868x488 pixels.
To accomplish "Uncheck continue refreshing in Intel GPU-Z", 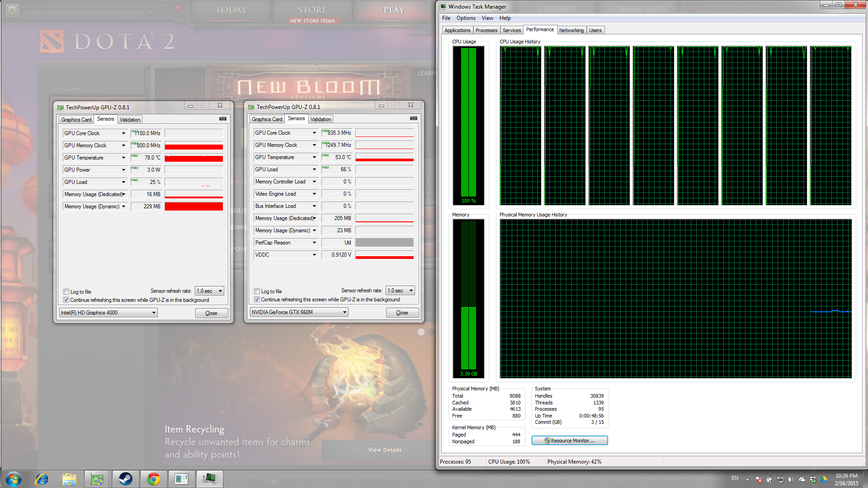I will point(66,300).
